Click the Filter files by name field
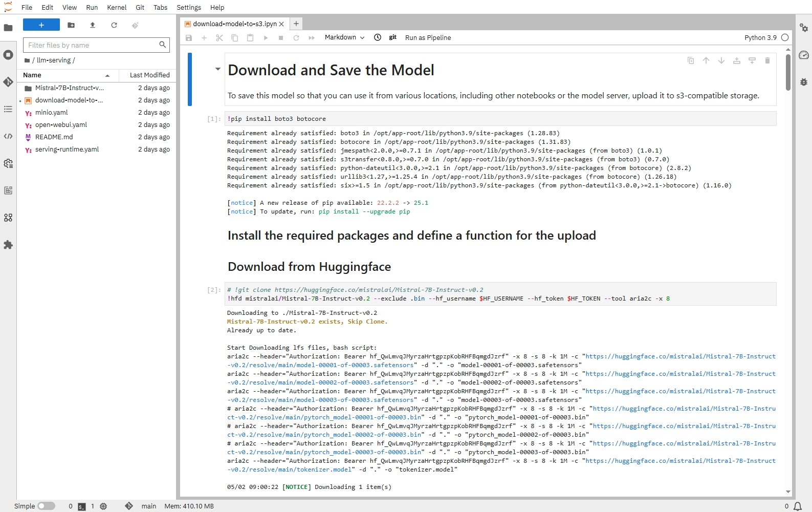 [x=96, y=45]
